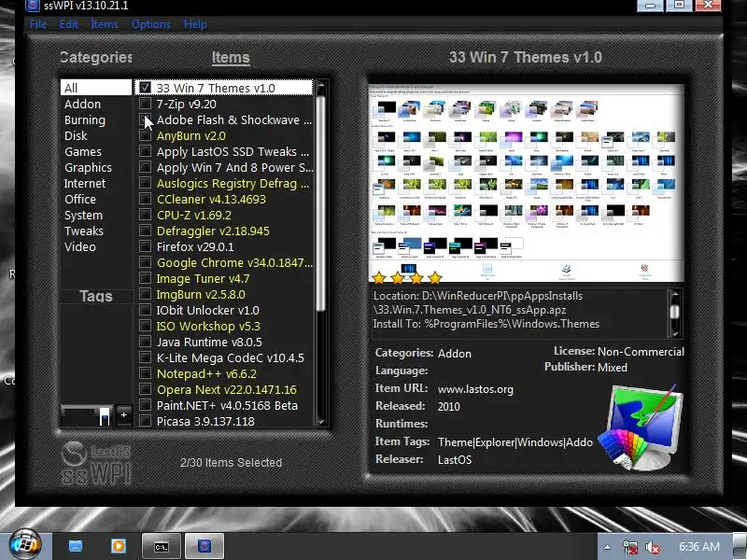Select IObit Unlocker v1.0 item text
Screen dimensions: 747x560
[x=207, y=311]
